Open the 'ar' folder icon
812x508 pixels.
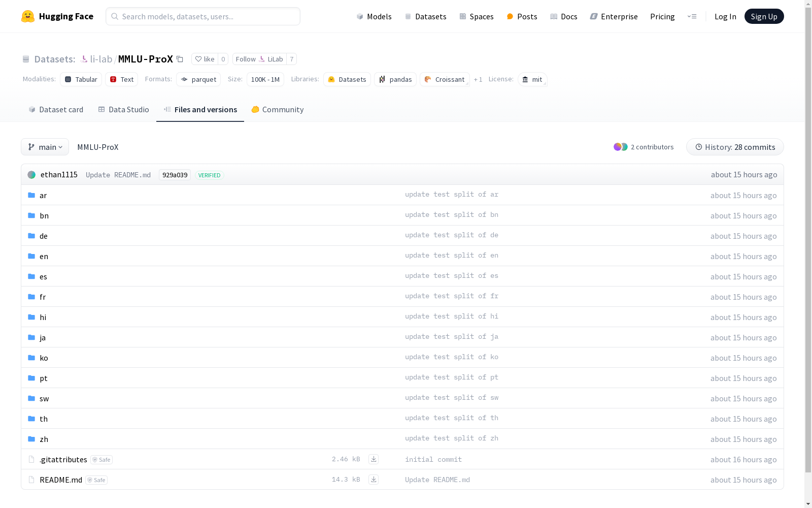pyautogui.click(x=31, y=195)
